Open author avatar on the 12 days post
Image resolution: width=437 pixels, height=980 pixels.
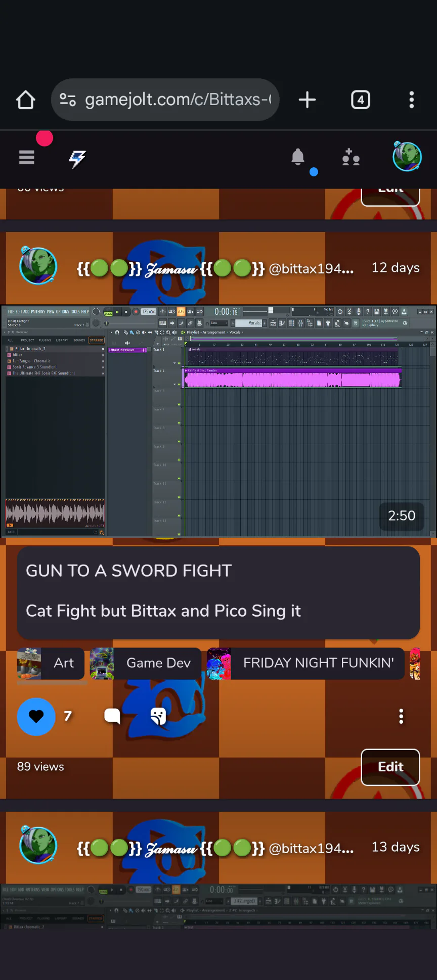coord(38,266)
